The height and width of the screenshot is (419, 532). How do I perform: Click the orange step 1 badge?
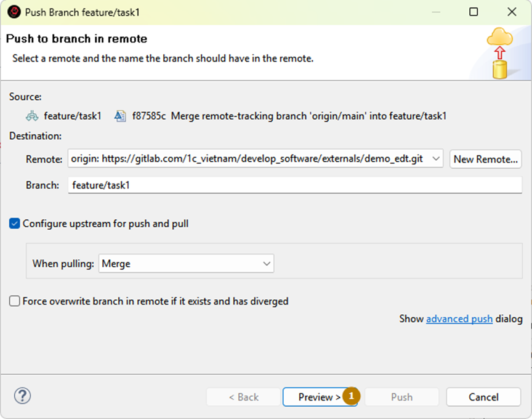352,396
